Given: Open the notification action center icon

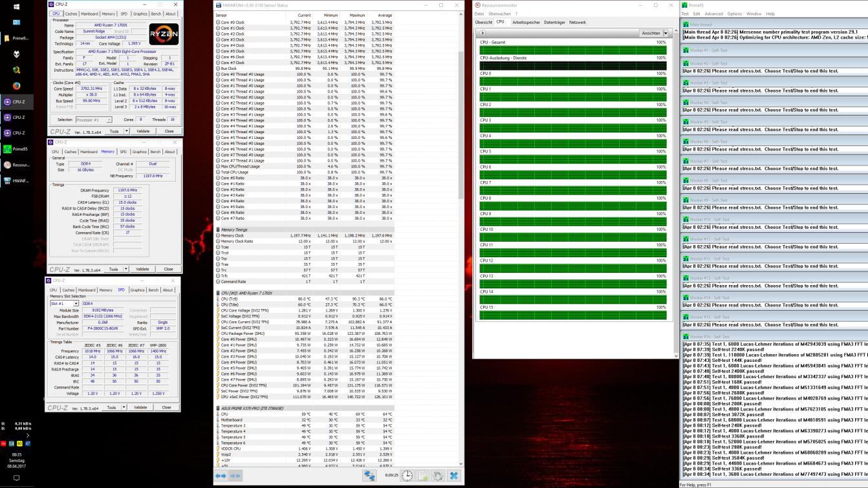Looking at the screenshot, I should (16, 478).
